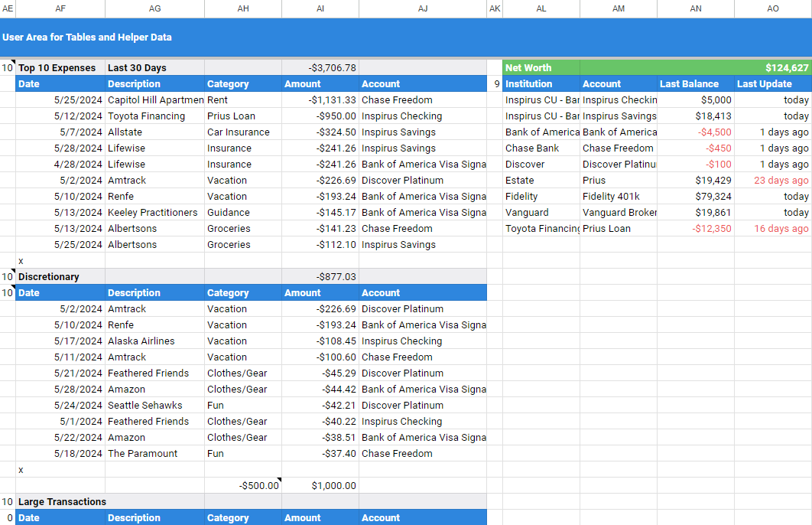This screenshot has height=525, width=812.
Task: Click the -$12,350 loan balance cell
Action: (x=696, y=229)
